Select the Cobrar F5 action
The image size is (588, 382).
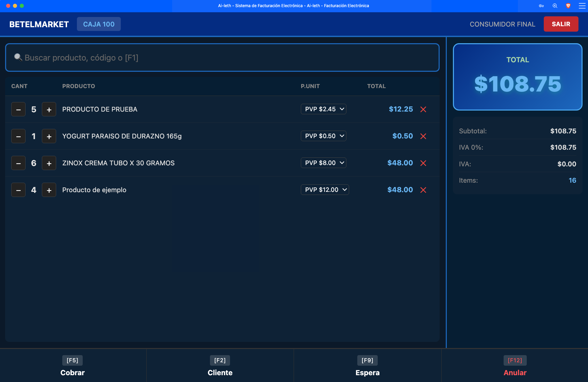pyautogui.click(x=73, y=366)
